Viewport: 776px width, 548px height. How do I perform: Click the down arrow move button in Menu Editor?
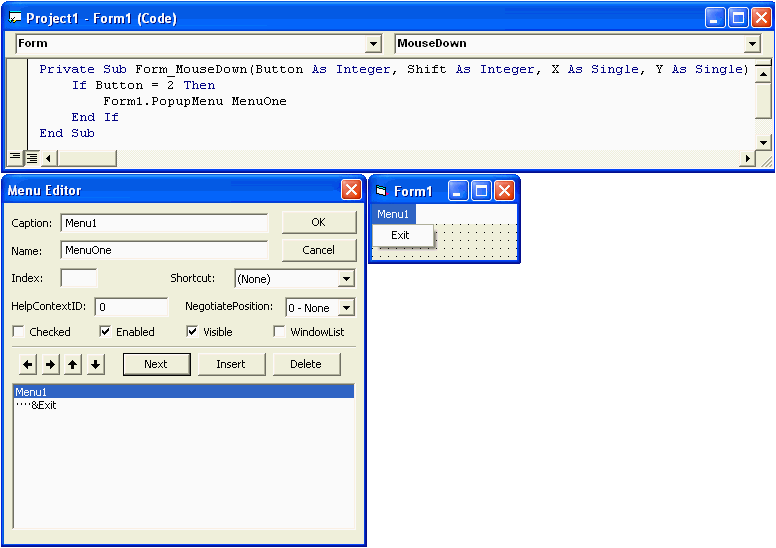[x=95, y=365]
